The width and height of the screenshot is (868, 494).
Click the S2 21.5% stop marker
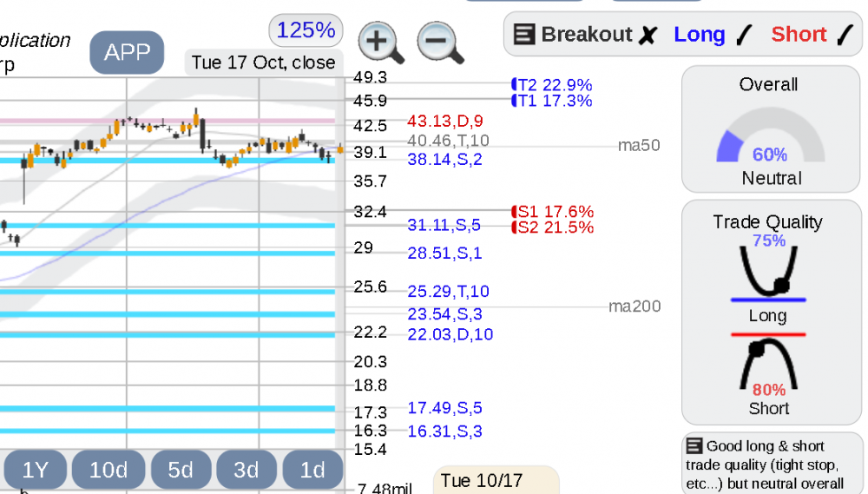(552, 227)
